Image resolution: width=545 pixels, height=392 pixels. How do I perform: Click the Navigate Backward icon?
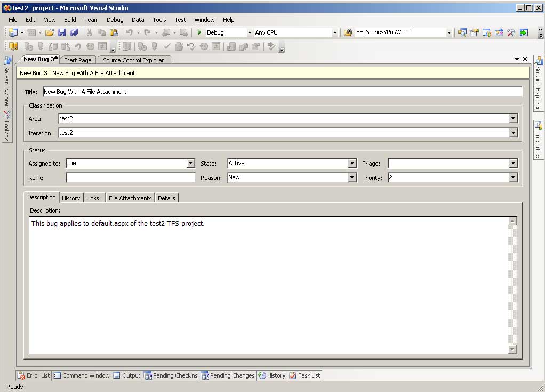coord(166,32)
